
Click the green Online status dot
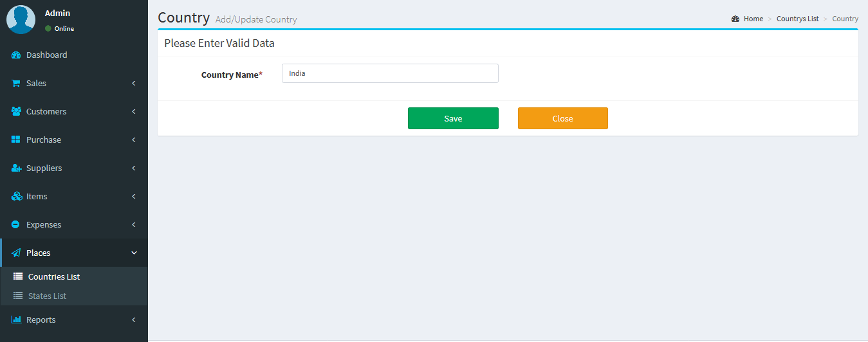48,29
